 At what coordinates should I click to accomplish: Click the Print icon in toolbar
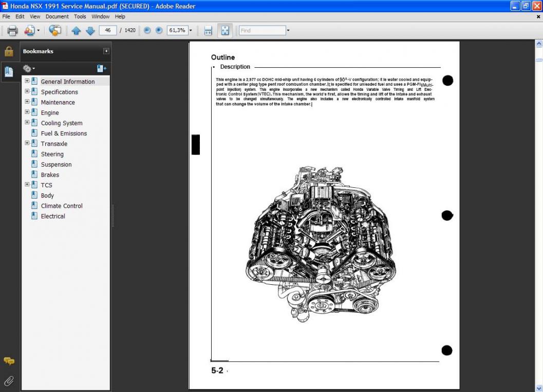[x=12, y=31]
